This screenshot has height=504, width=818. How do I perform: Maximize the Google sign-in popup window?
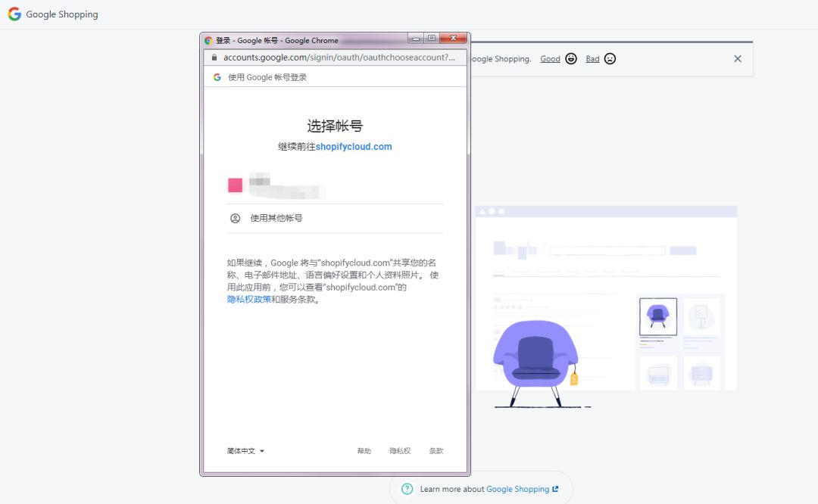click(x=432, y=38)
